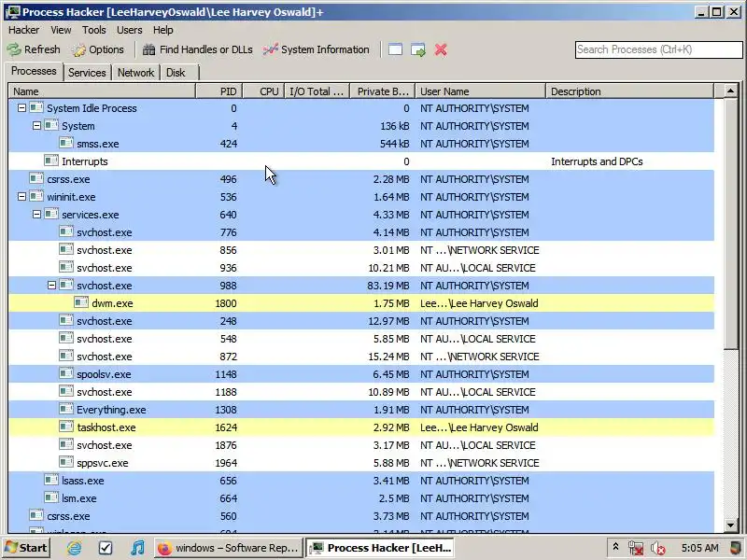
Task: Click the scrollbar down arrow
Action: pos(731,525)
